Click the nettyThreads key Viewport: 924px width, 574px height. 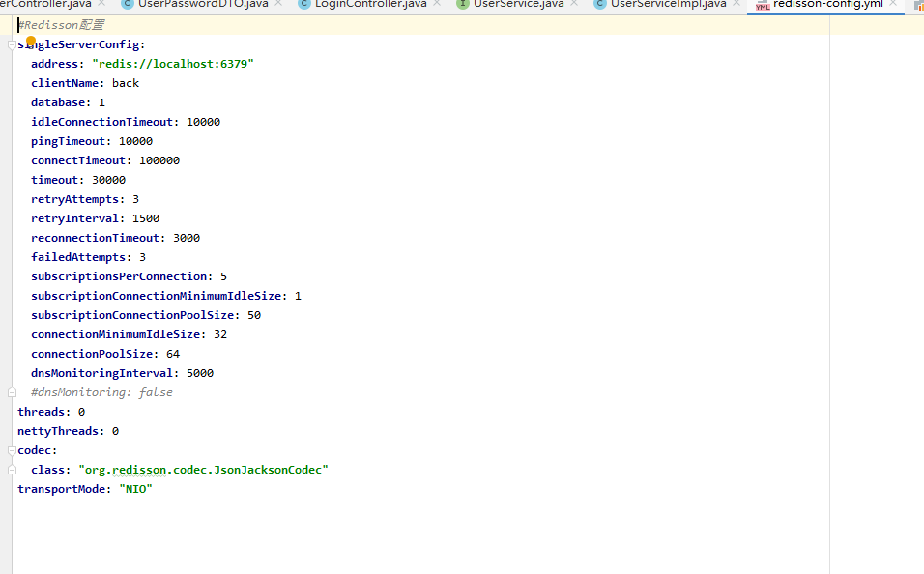58,431
